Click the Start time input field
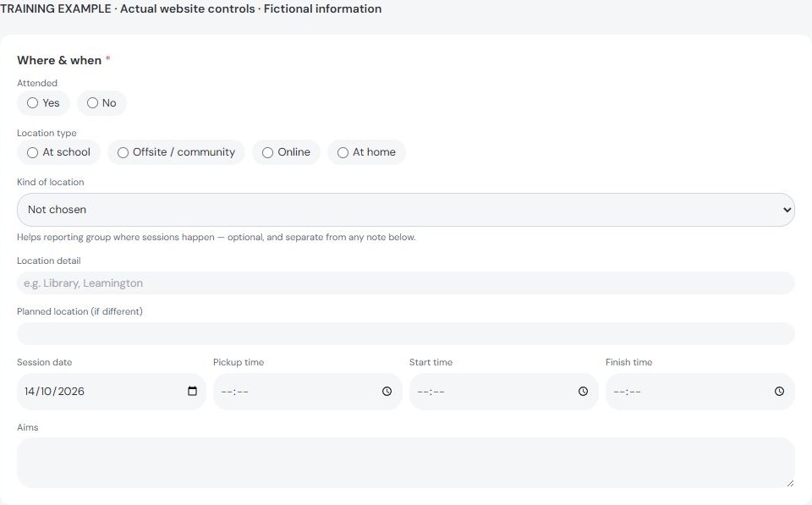Image resolution: width=812 pixels, height=505 pixels. tap(504, 392)
